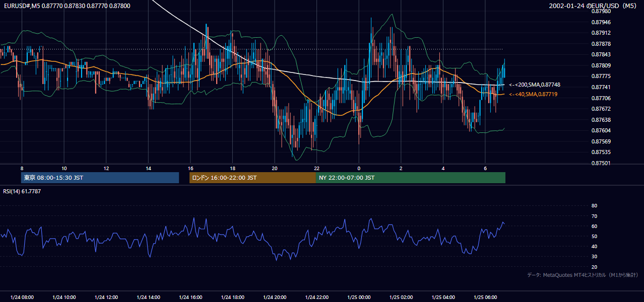Click the 1/24 08:00 date label

pos(22,297)
